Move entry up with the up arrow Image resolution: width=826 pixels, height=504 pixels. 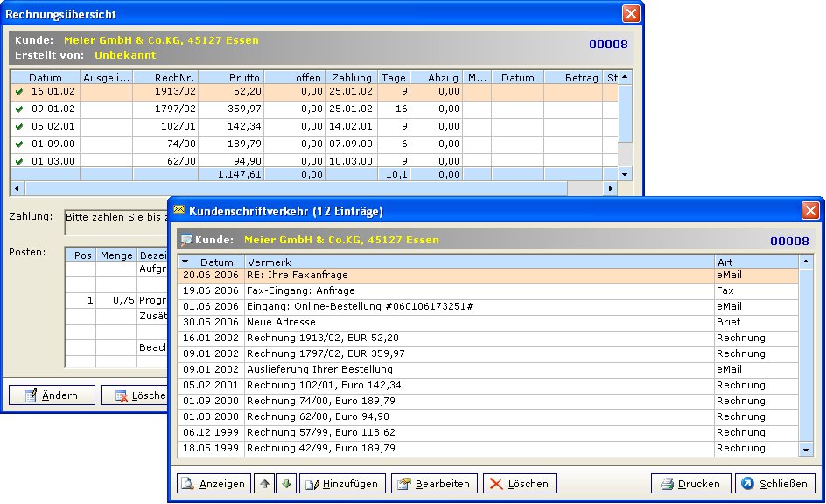pos(263,484)
